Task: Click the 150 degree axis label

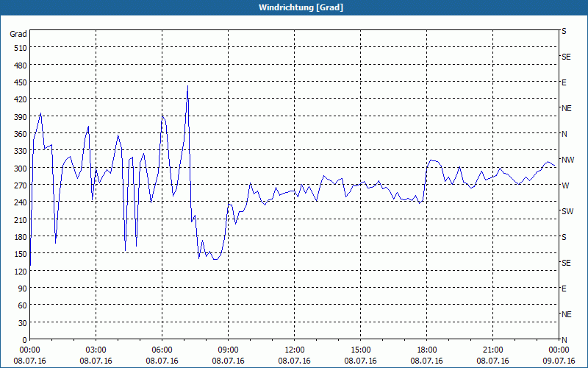Action: (x=21, y=254)
